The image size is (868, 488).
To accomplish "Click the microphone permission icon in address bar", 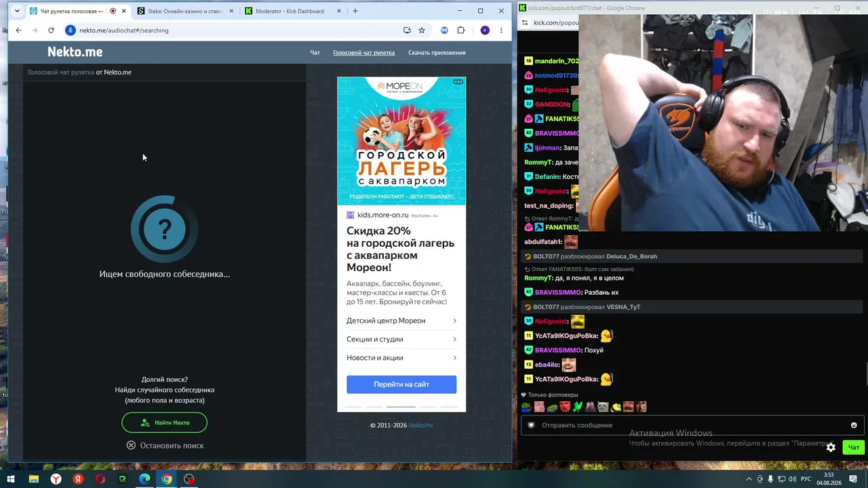I will tap(70, 30).
